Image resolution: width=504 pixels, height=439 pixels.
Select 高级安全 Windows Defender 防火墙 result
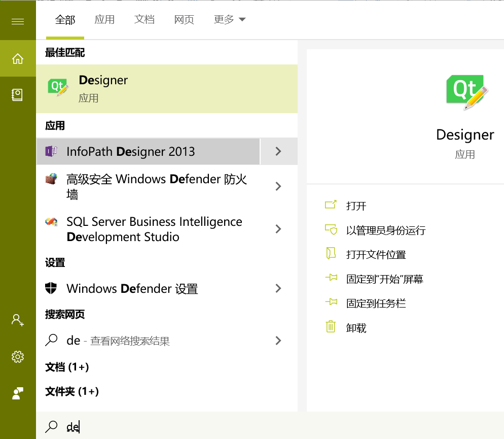click(157, 187)
